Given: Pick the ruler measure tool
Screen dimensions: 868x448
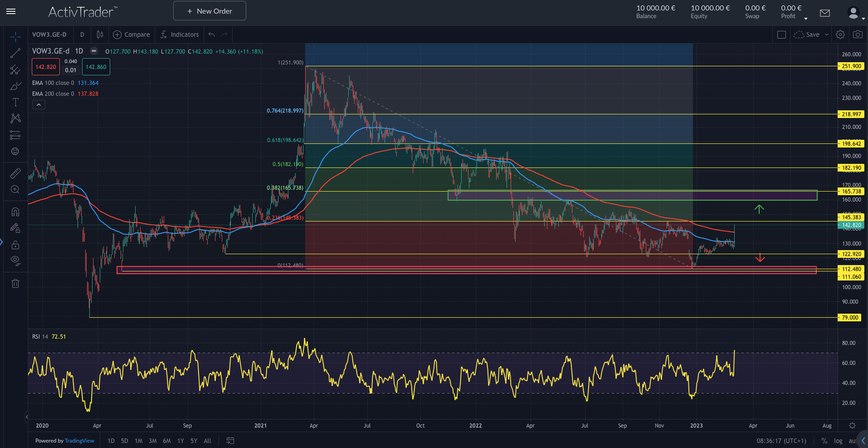Looking at the screenshot, I should [15, 173].
